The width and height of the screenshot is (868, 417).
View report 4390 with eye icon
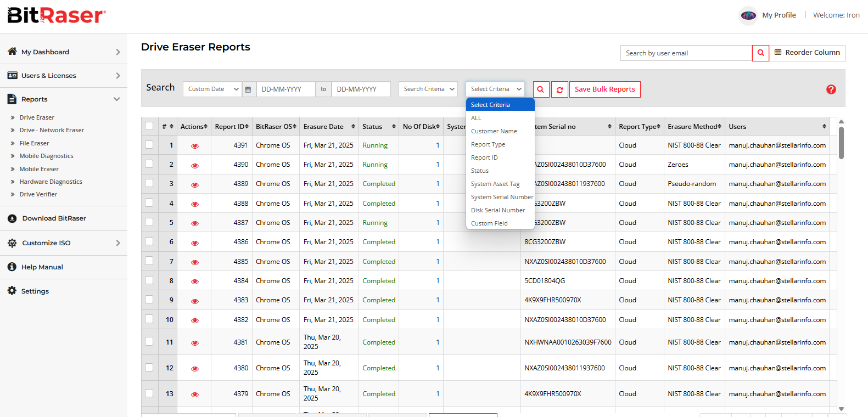tap(195, 165)
